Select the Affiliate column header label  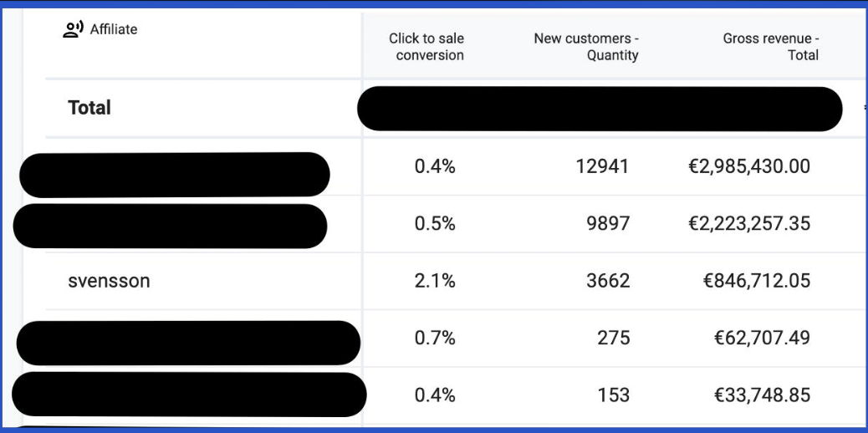click(114, 29)
